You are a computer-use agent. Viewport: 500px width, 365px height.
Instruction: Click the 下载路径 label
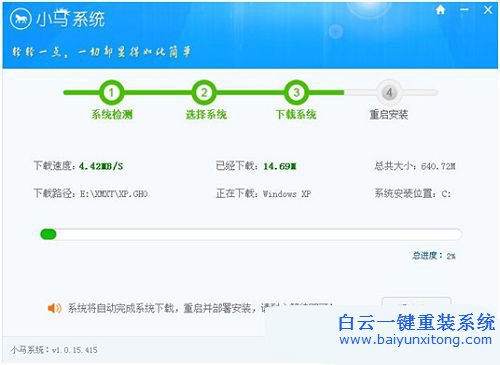tap(55, 193)
